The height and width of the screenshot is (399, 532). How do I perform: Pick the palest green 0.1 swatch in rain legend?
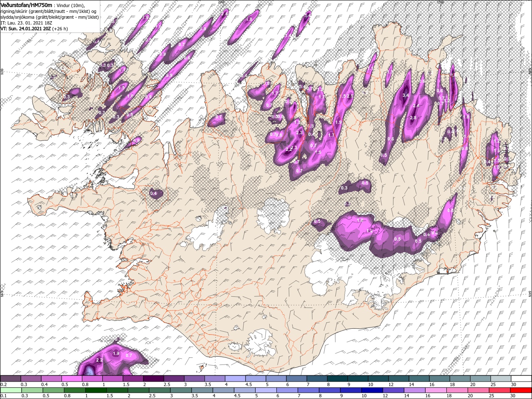point(10,390)
